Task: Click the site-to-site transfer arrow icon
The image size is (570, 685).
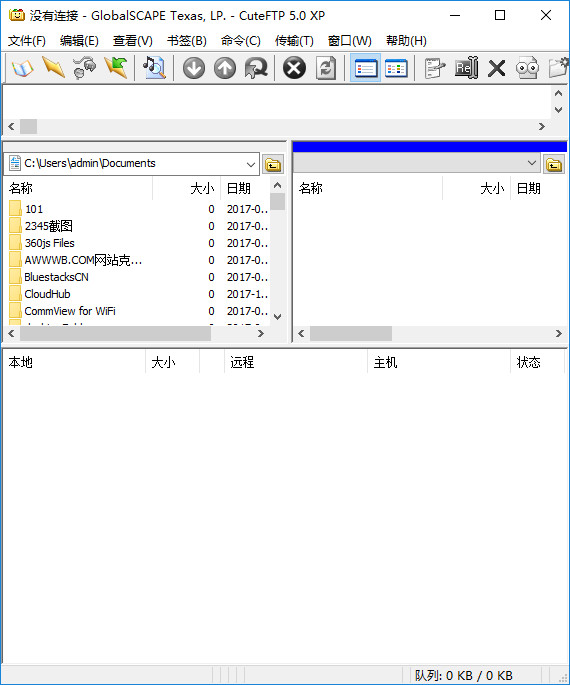Action: [x=256, y=68]
